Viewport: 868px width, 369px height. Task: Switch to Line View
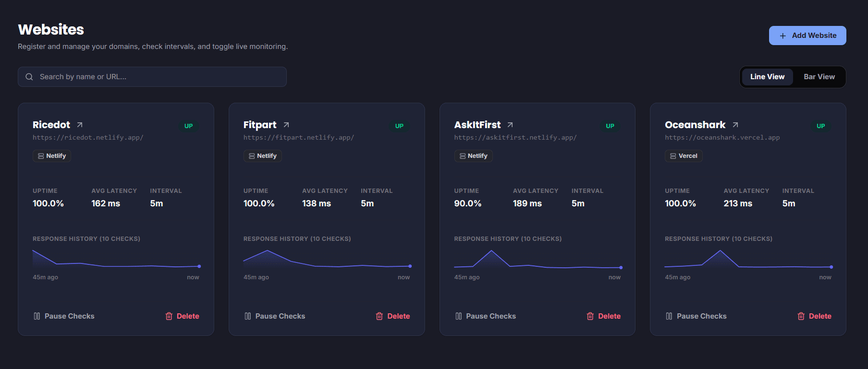click(x=767, y=77)
